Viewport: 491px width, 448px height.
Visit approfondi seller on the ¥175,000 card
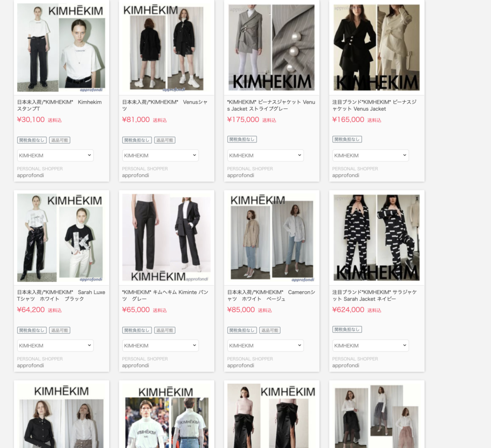241,176
